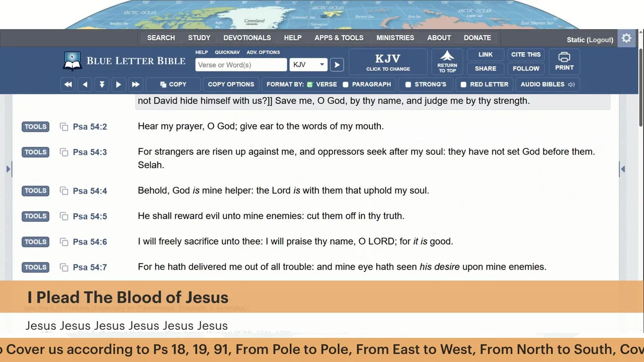The width and height of the screenshot is (644, 362).
Task: Copy verse icon next to Psa 54:7
Action: [x=64, y=267]
